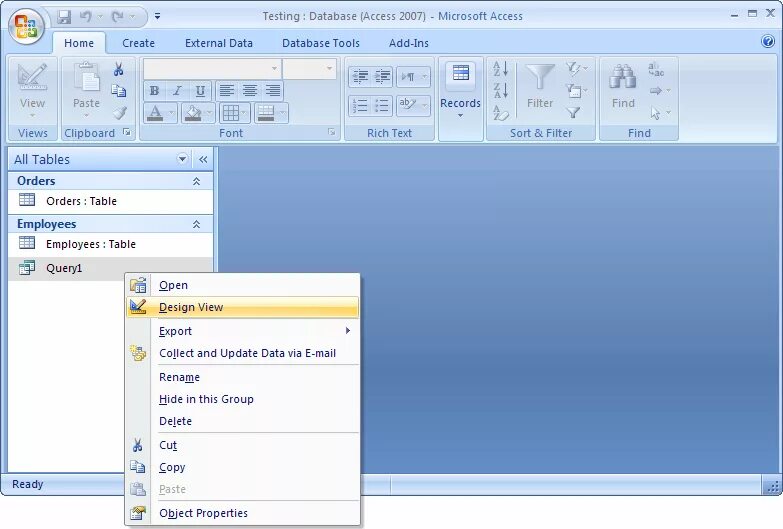Click the Sort Ascending A-Z icon
The image size is (783, 529).
point(500,68)
